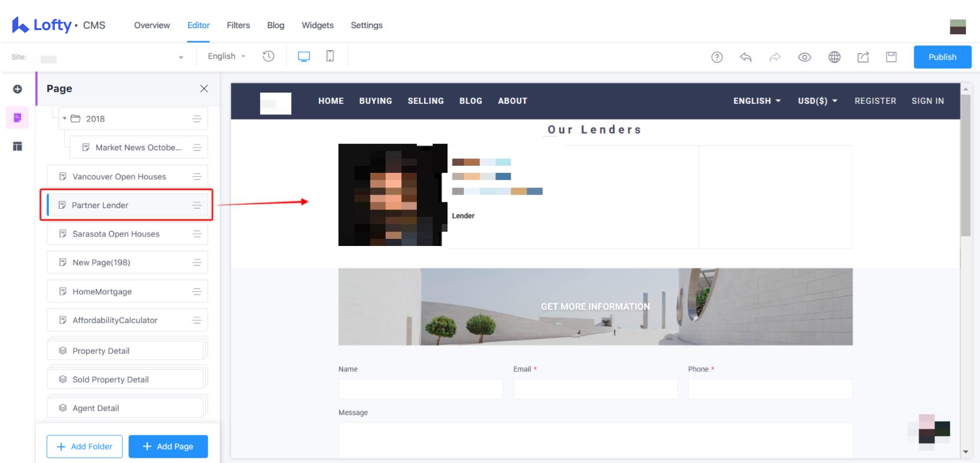Screen dimensions: 980x463
Task: Open New Page(198) item
Action: (x=127, y=262)
